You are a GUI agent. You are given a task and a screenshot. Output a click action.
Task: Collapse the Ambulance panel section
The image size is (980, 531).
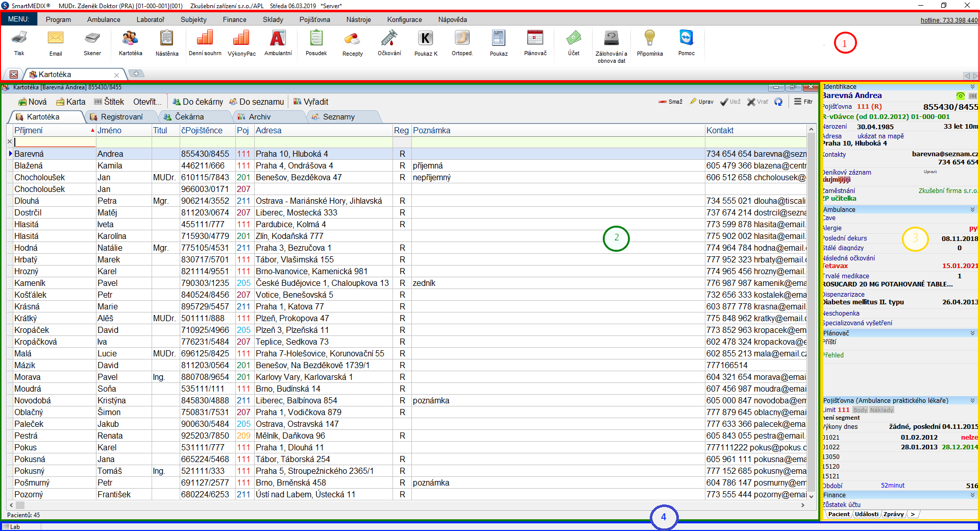click(x=972, y=210)
